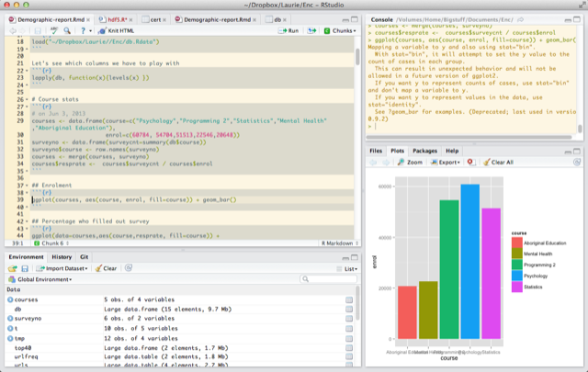Image resolution: width=588 pixels, height=372 pixels.
Task: Click the previous plot arrow
Action: [373, 163]
